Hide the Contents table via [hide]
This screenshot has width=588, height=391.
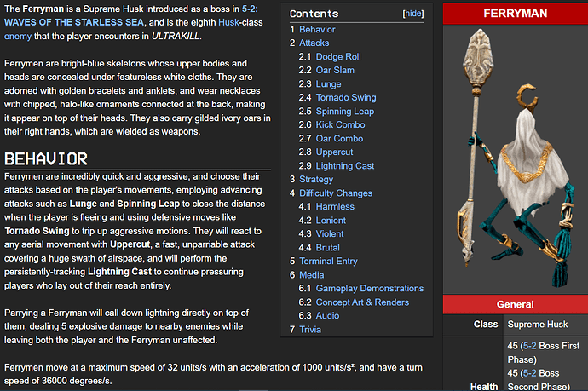(412, 14)
